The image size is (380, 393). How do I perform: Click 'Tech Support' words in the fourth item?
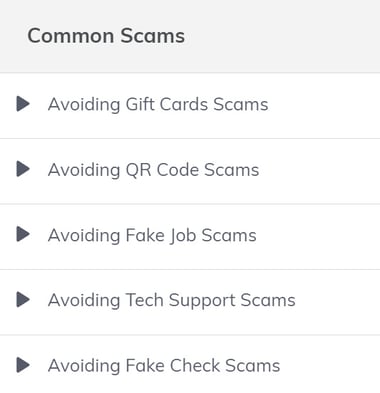(x=181, y=301)
